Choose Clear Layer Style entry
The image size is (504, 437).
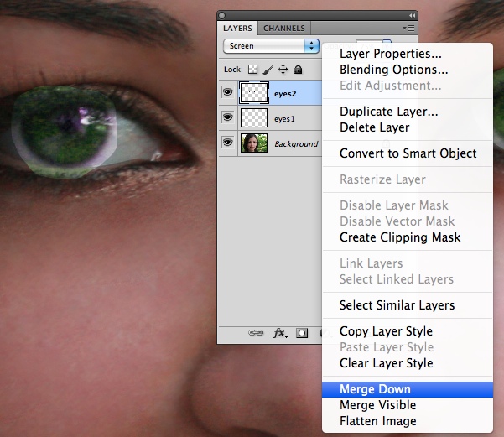pyautogui.click(x=408, y=363)
